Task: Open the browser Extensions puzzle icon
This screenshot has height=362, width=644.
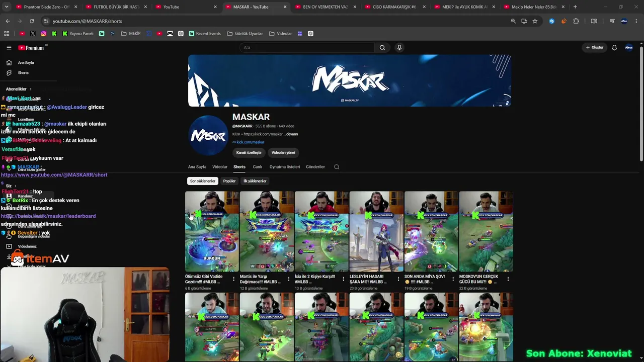Action: (576, 21)
